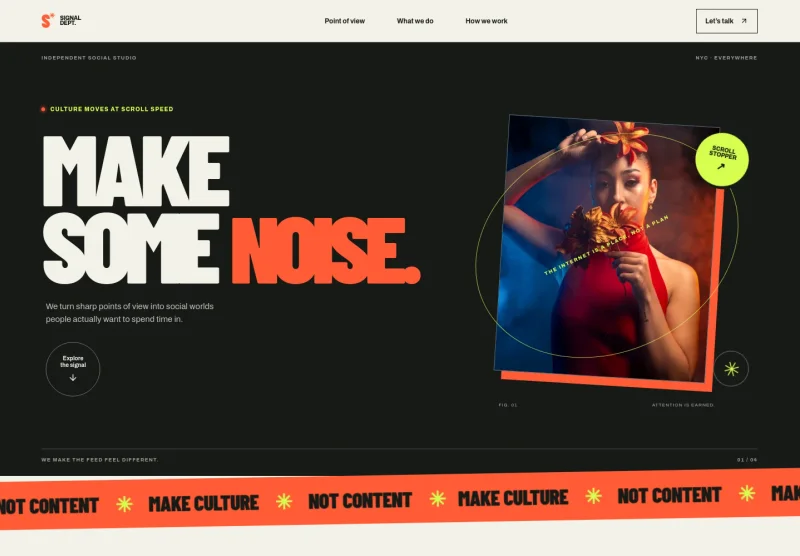Click the 'FIG. 01' caption
This screenshot has height=556, width=800.
508,405
